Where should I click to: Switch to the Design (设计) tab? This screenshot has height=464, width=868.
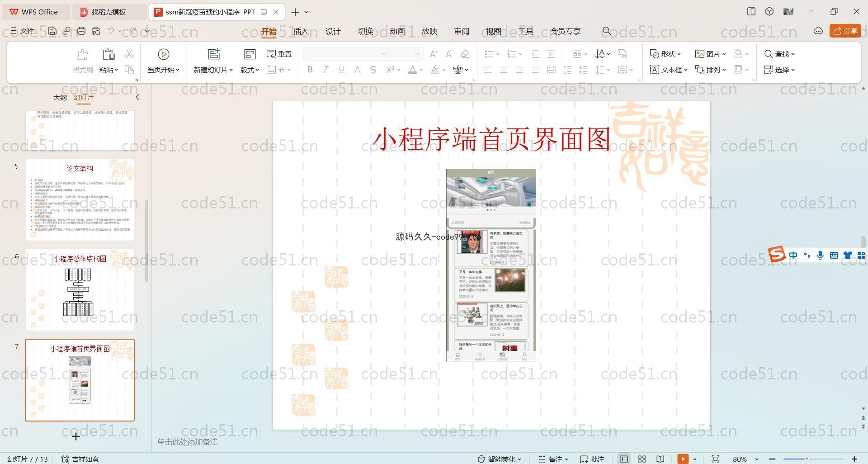(333, 31)
